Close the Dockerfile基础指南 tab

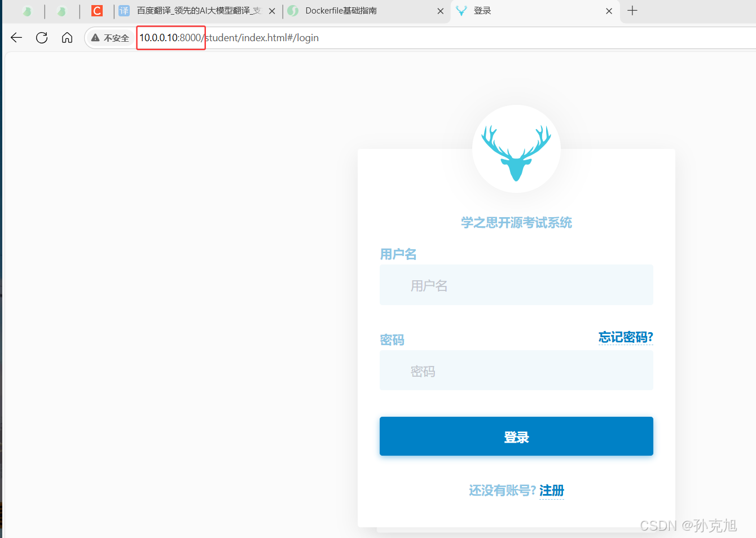[x=441, y=11]
